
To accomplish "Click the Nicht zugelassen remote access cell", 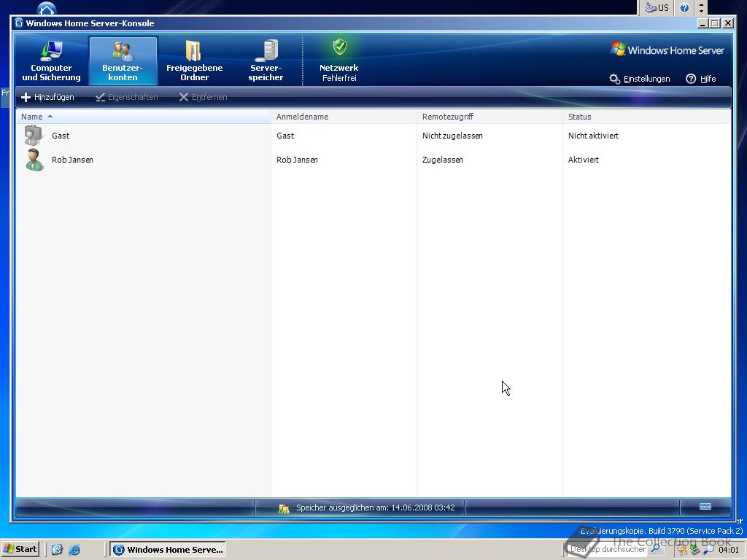I will click(452, 136).
